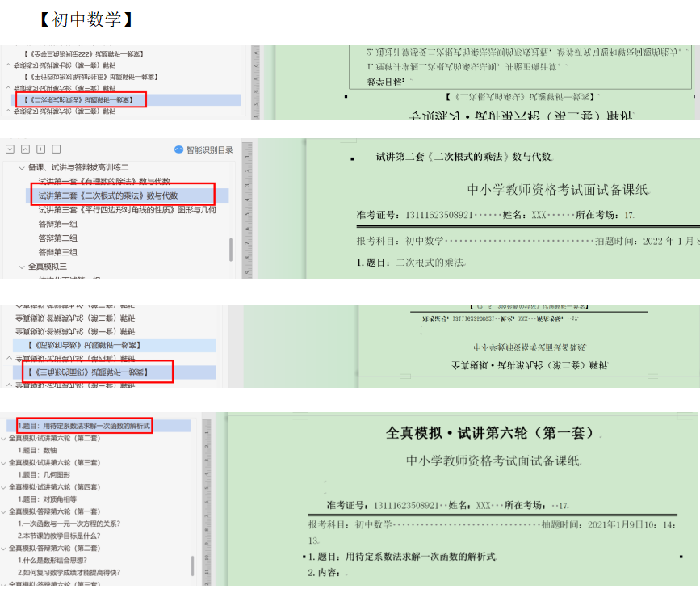The image size is (700, 589).
Task: Click the collapse up-chevron outline icon
Action: (x=26, y=149)
